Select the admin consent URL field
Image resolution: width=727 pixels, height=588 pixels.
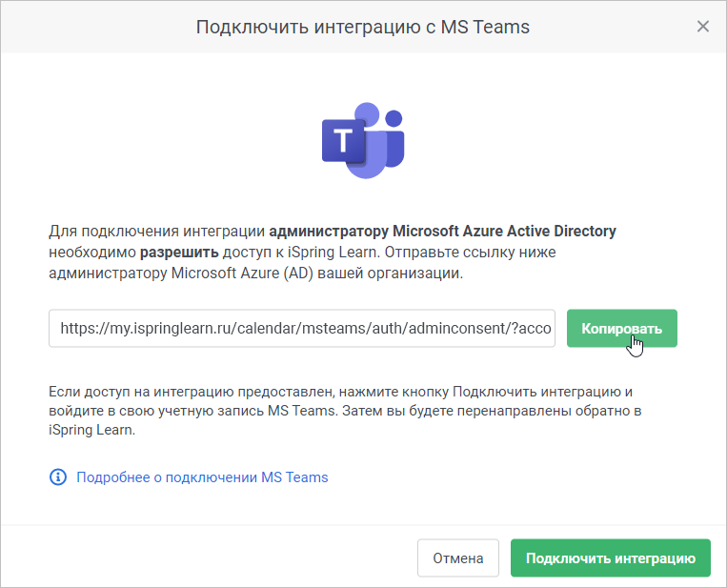click(x=302, y=329)
